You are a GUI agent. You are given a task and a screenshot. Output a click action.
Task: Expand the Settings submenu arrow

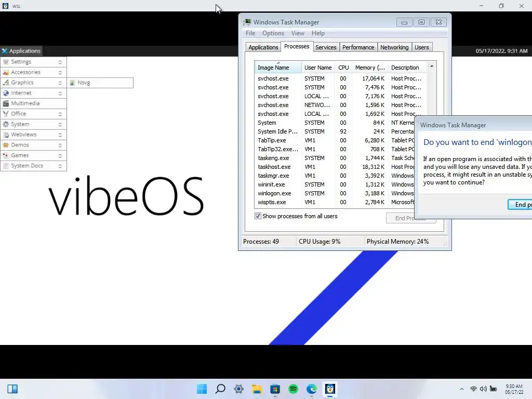[60, 62]
